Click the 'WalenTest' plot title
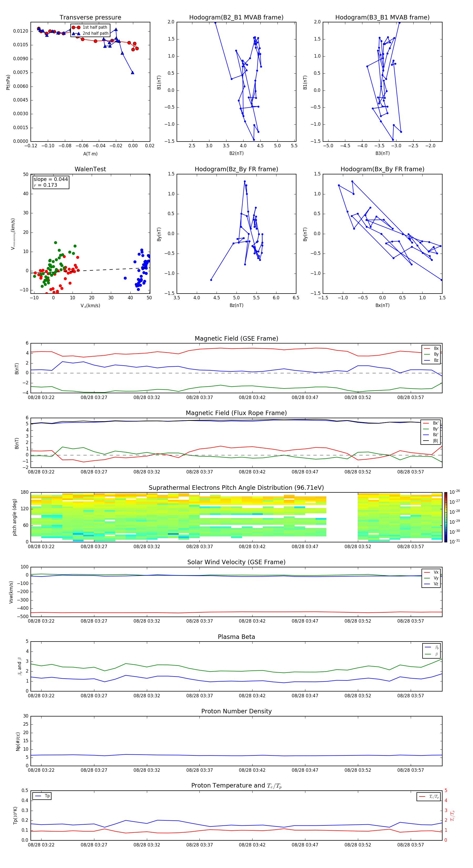Screen dimensions: 473x868 coord(90,169)
